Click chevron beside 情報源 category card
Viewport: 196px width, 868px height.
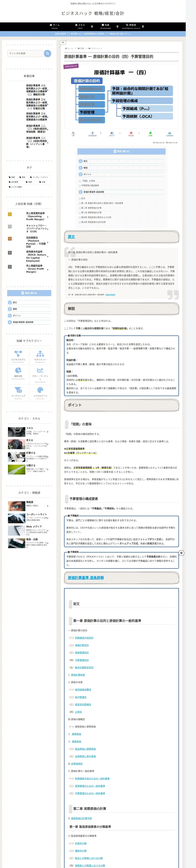(x=48, y=506)
